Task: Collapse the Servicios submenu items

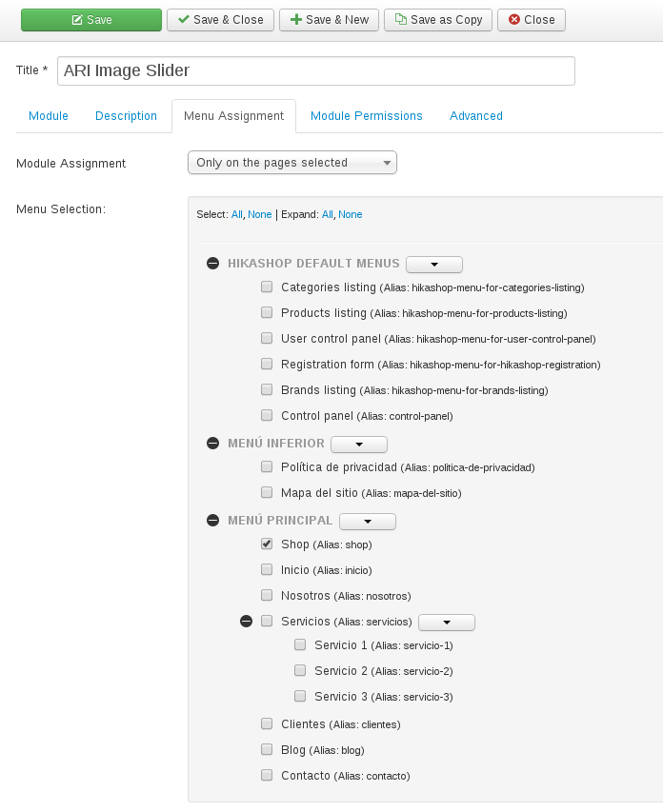Action: [247, 622]
